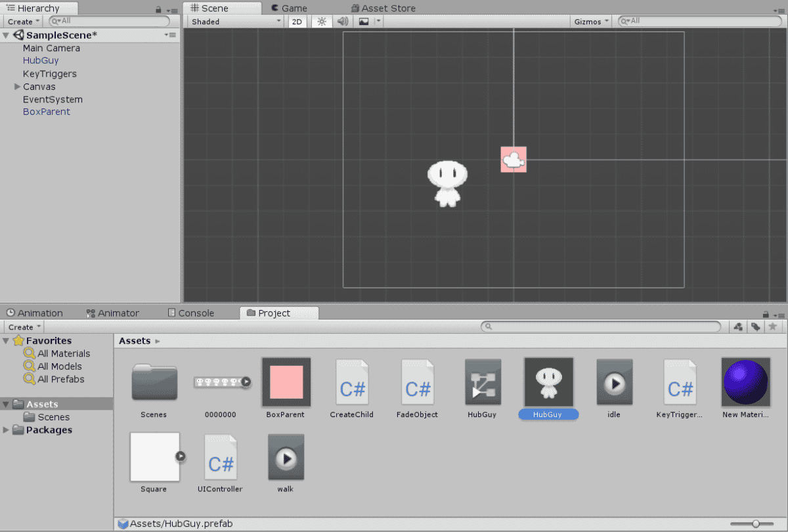
Task: Click the New Material sphere asset
Action: click(746, 382)
